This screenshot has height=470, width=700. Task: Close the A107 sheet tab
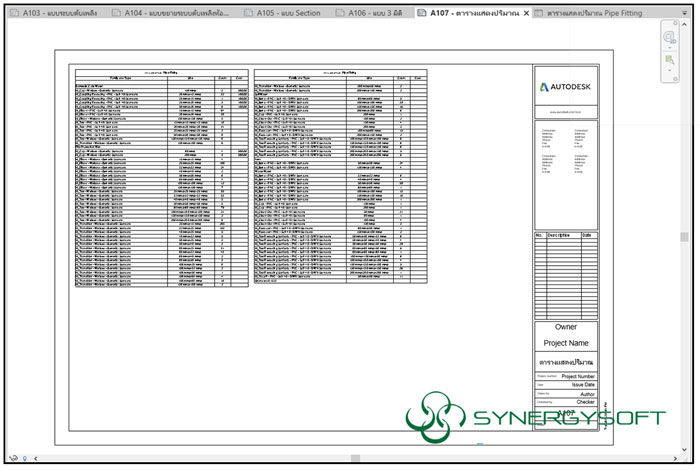(526, 13)
